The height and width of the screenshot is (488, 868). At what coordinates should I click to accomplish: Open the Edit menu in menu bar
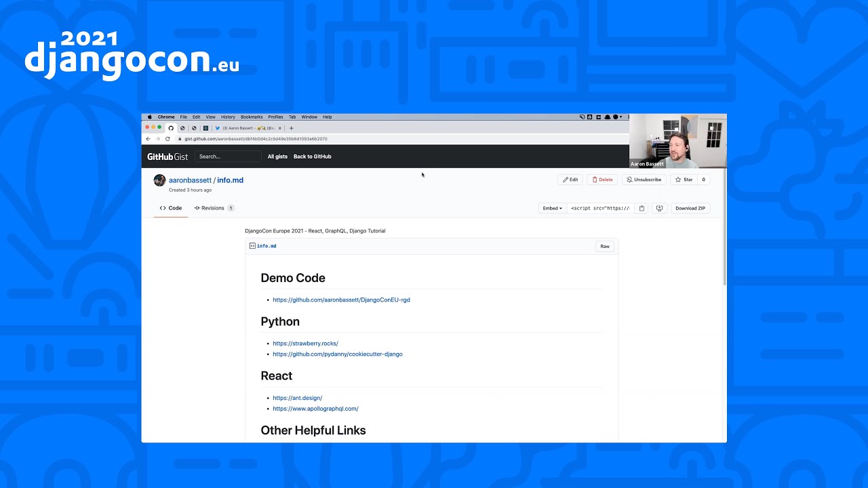196,117
